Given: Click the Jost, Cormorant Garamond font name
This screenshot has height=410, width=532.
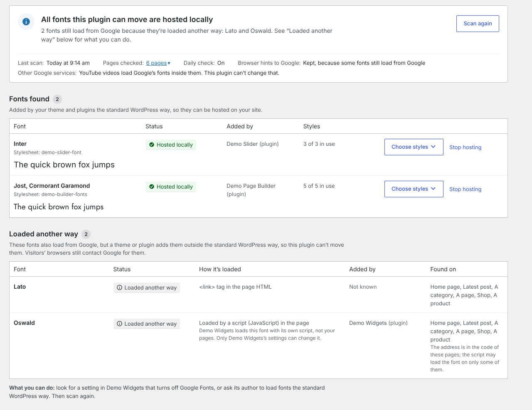Looking at the screenshot, I should tap(52, 186).
